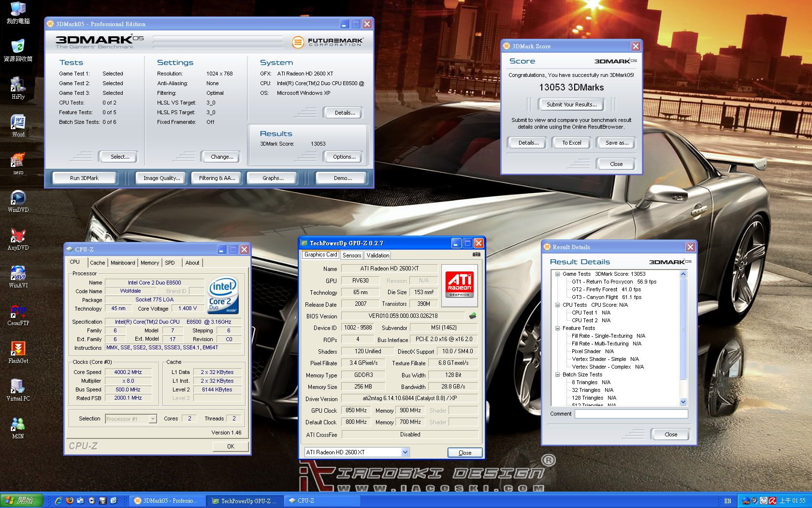The image size is (812, 508).
Task: Switch to the Mainboard tab in CPU-Z
Action: [123, 263]
